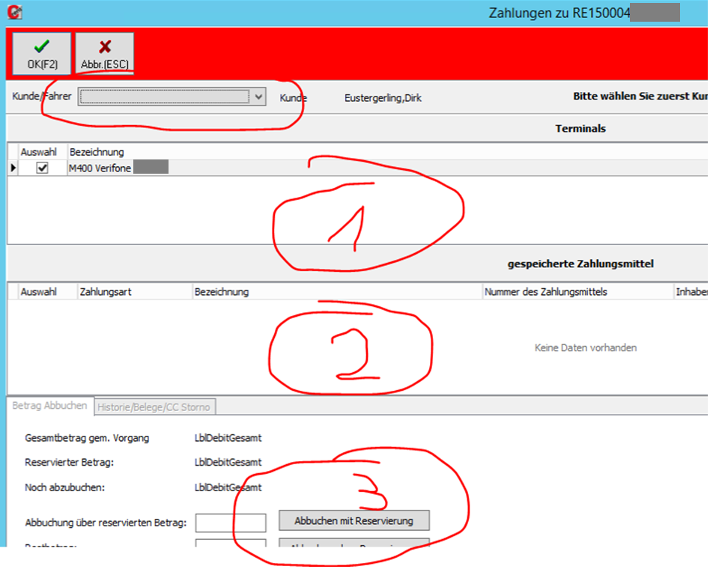Image resolution: width=728 pixels, height=578 pixels.
Task: Click the Zahlungsart column header
Action: (105, 291)
